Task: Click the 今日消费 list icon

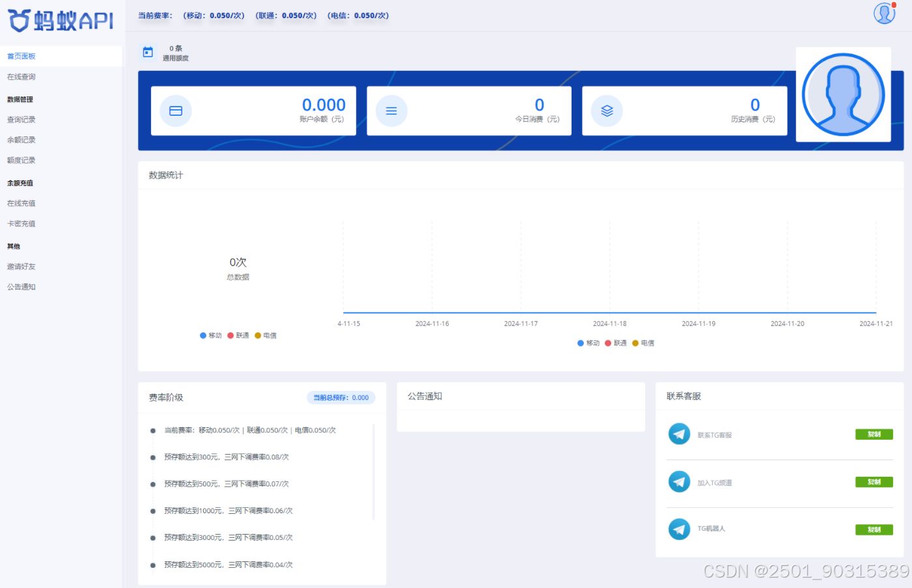Action: pos(391,111)
